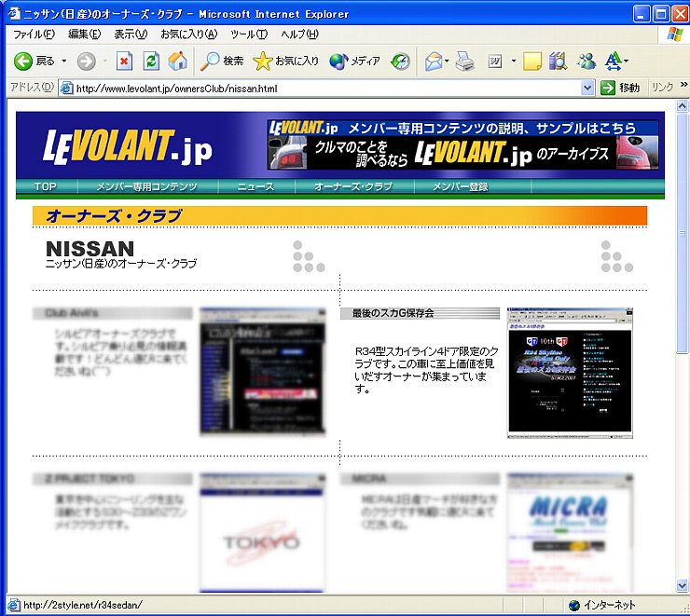The image size is (690, 616).
Task: Click the LEVOLANT.jp archives banner ad
Action: (462, 144)
